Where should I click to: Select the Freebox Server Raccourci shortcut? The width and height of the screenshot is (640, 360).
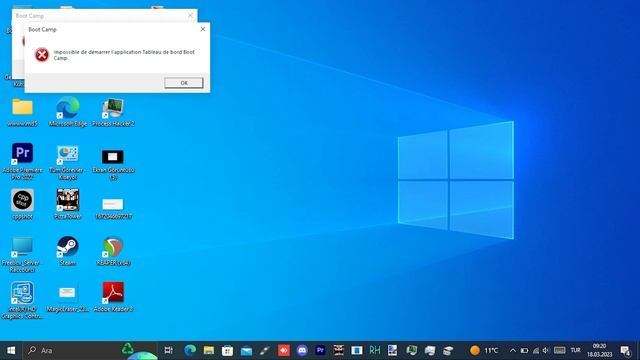click(22, 254)
